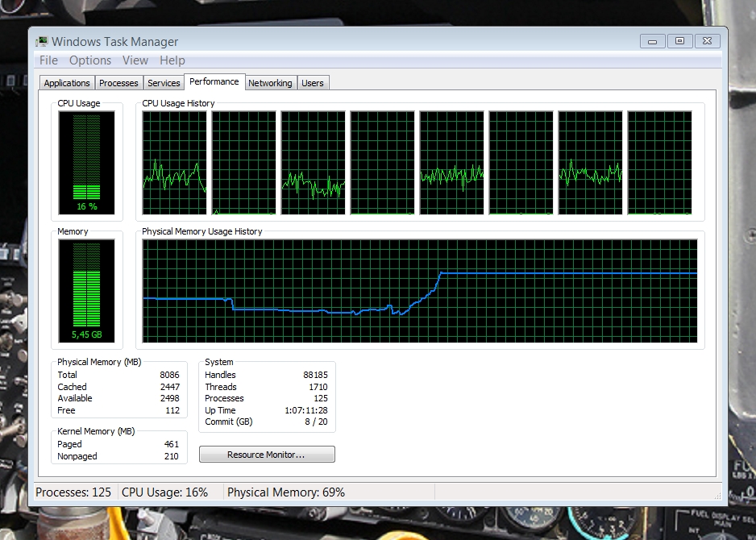Click the 'System' group label
This screenshot has width=756, height=540.
click(x=219, y=362)
